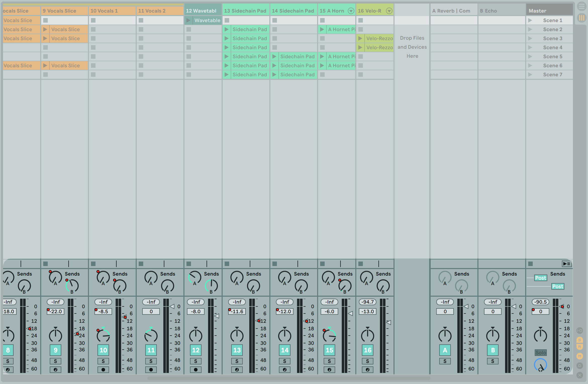Image resolution: width=588 pixels, height=384 pixels.
Task: Launch Sidechain Pad clip in track 13, Scene 2
Action: (x=226, y=29)
